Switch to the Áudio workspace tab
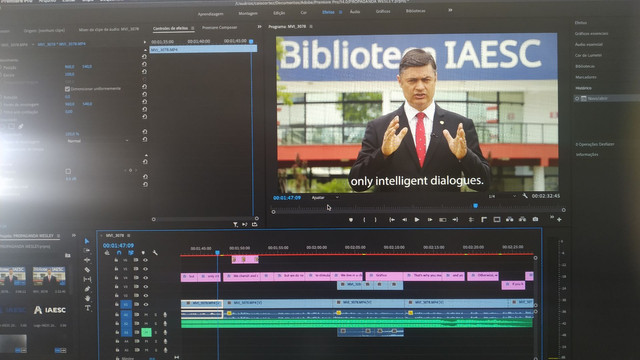This screenshot has width=640, height=360. pyautogui.click(x=355, y=12)
